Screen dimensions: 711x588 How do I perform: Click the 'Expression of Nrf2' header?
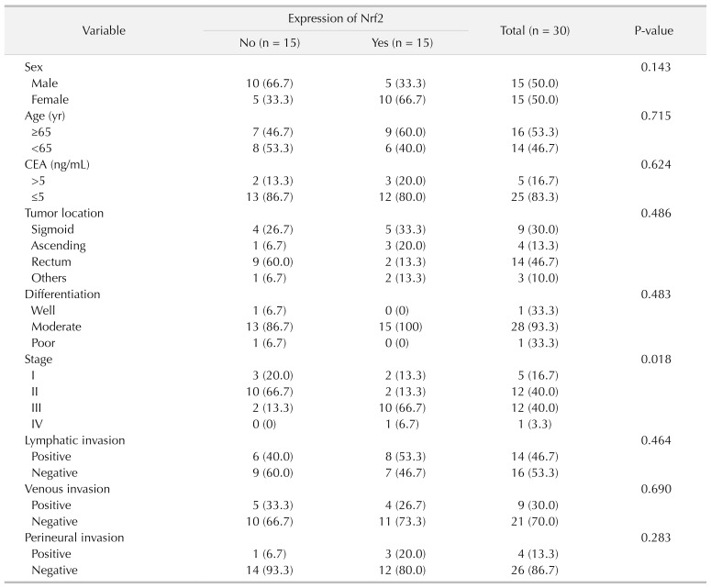pos(335,18)
